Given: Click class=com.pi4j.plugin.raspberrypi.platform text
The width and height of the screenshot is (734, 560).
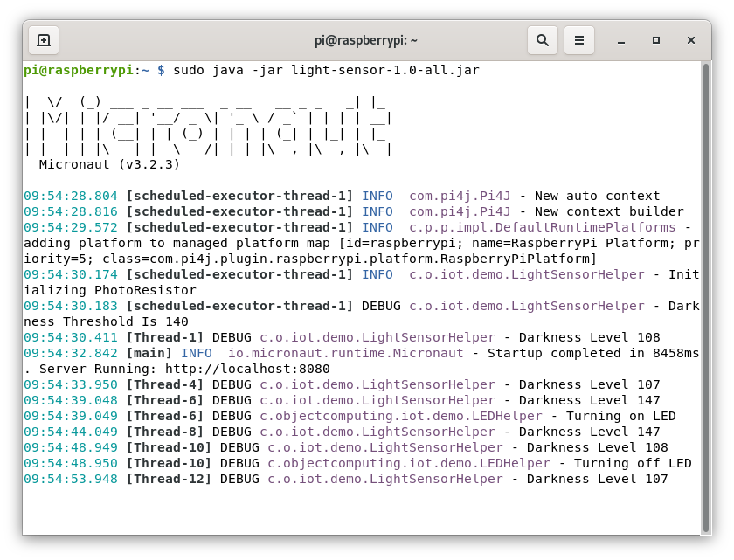Looking at the screenshot, I should coord(271,259).
